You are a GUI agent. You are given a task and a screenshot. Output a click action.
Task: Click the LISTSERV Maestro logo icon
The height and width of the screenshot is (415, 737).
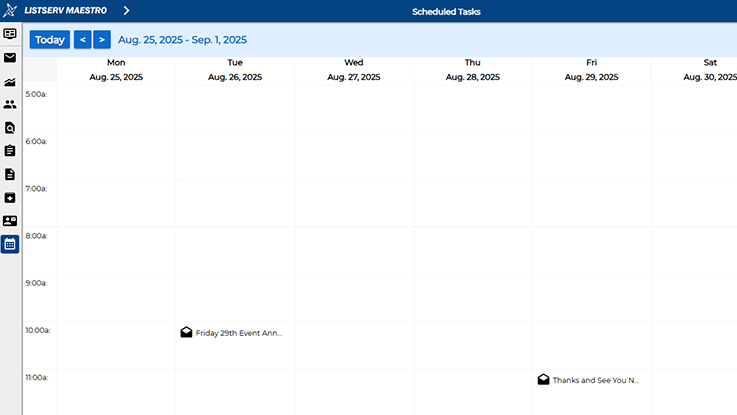(x=10, y=10)
